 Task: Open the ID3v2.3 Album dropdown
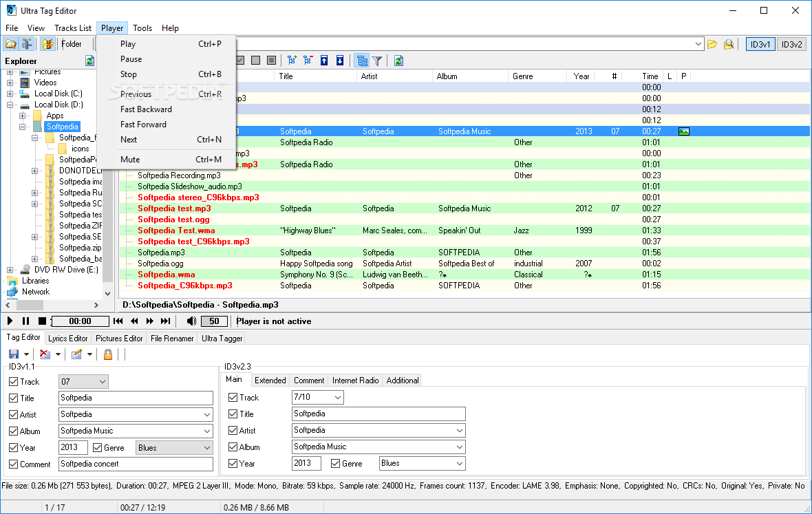460,447
